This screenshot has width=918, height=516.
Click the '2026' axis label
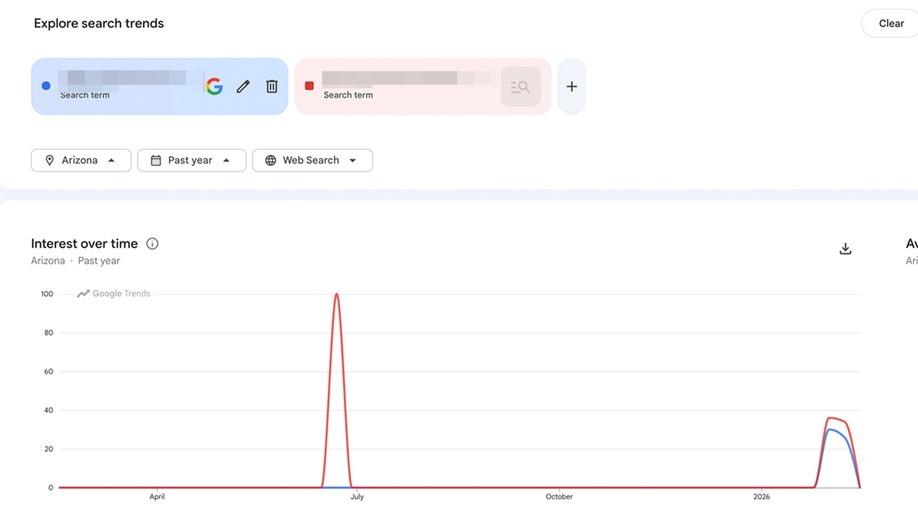coord(762,497)
